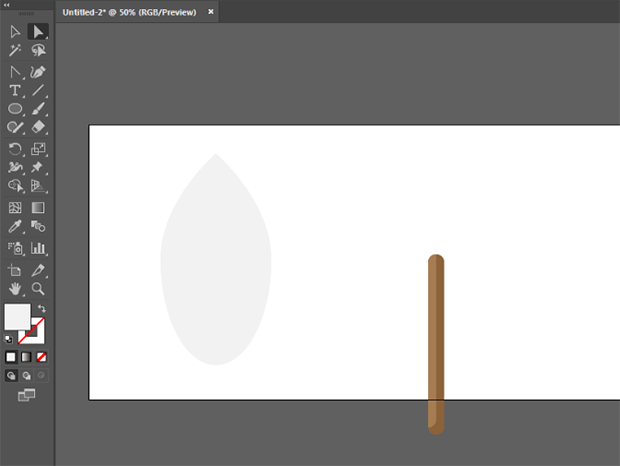Reset to default fill and stroke
Viewport: 620px width, 466px height.
pyautogui.click(x=9, y=340)
